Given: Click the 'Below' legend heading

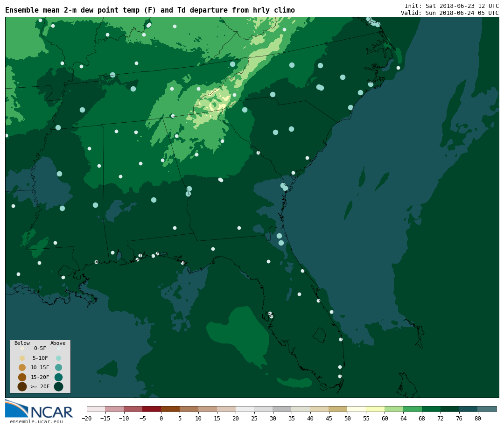Looking at the screenshot, I should tap(22, 343).
